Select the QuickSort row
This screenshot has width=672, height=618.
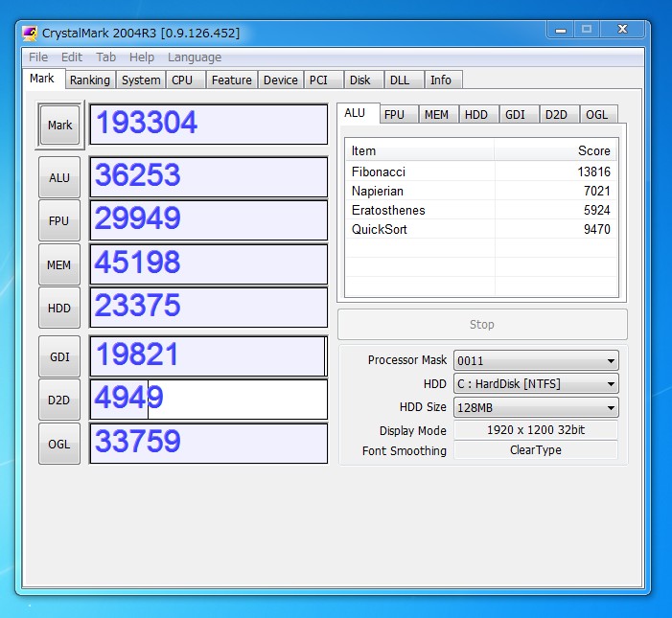pos(481,230)
